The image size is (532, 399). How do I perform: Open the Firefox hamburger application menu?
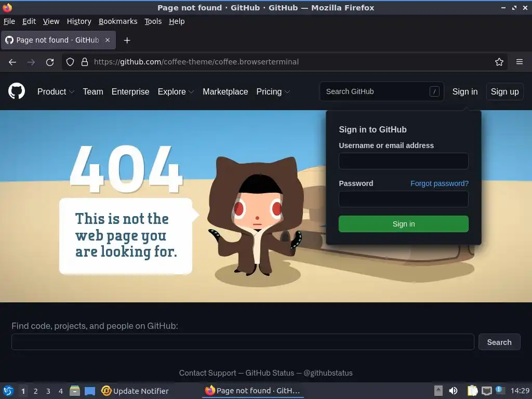click(x=520, y=62)
